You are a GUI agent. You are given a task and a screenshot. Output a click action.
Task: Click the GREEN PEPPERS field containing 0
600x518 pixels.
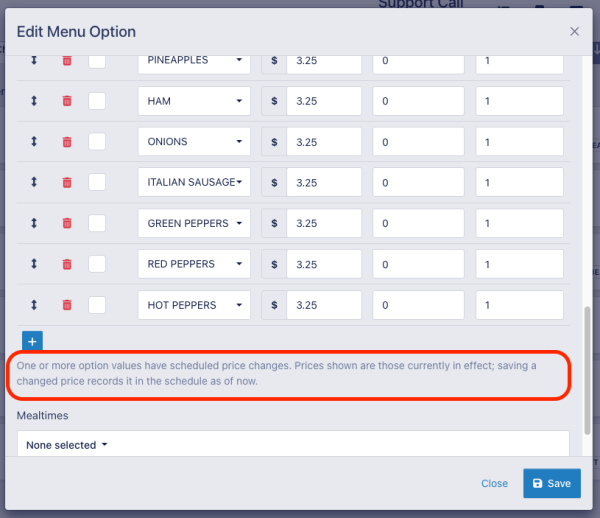(418, 223)
